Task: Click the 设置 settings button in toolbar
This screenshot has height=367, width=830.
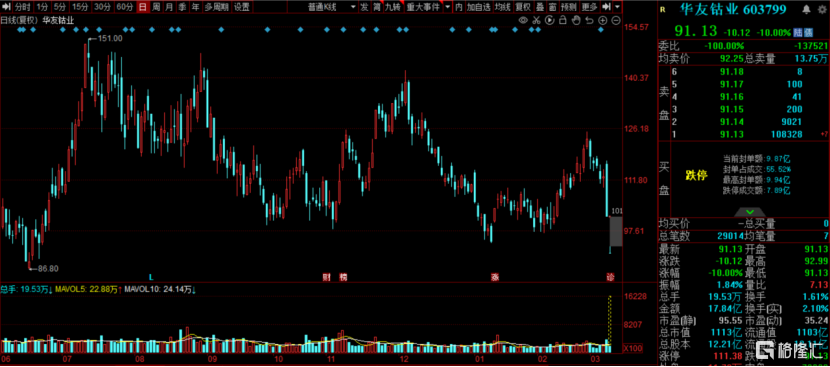Action: coord(242,7)
